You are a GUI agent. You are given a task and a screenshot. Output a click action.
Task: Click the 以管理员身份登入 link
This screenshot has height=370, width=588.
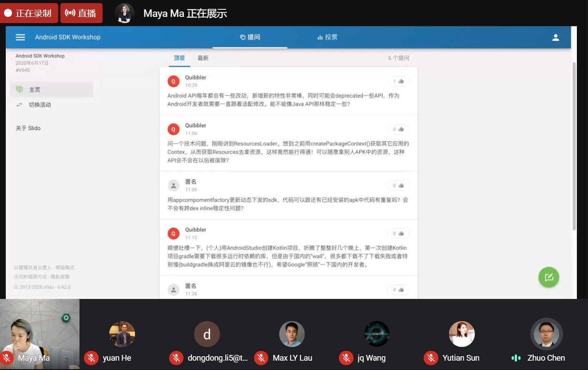pyautogui.click(x=33, y=267)
